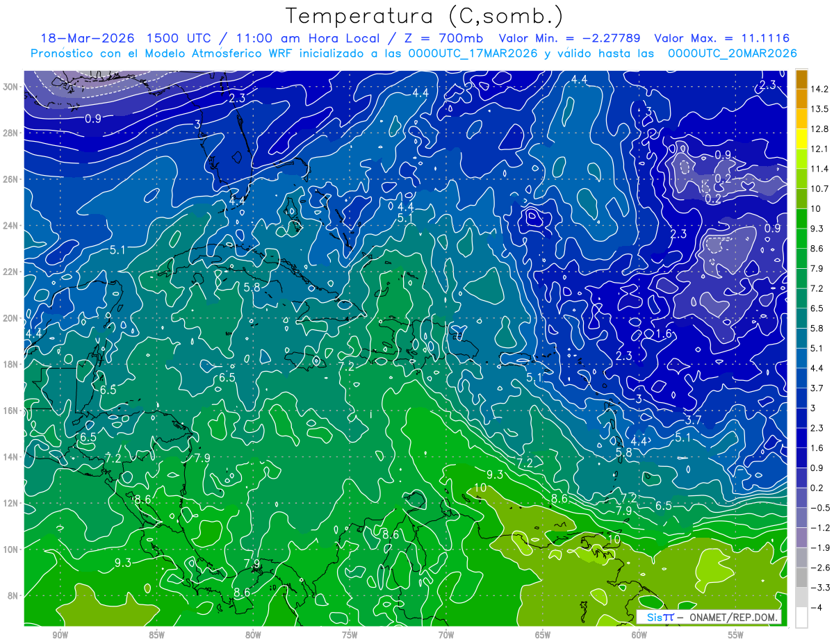Click the SisPI - ONAMET/REP.DOM. label
This screenshot has width=834, height=644.
coord(709,618)
